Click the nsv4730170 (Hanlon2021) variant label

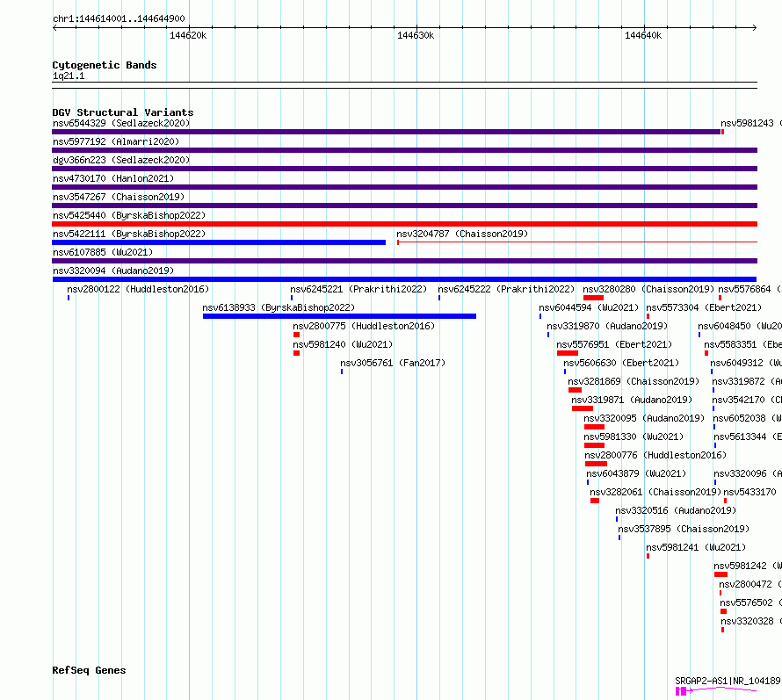113,178
